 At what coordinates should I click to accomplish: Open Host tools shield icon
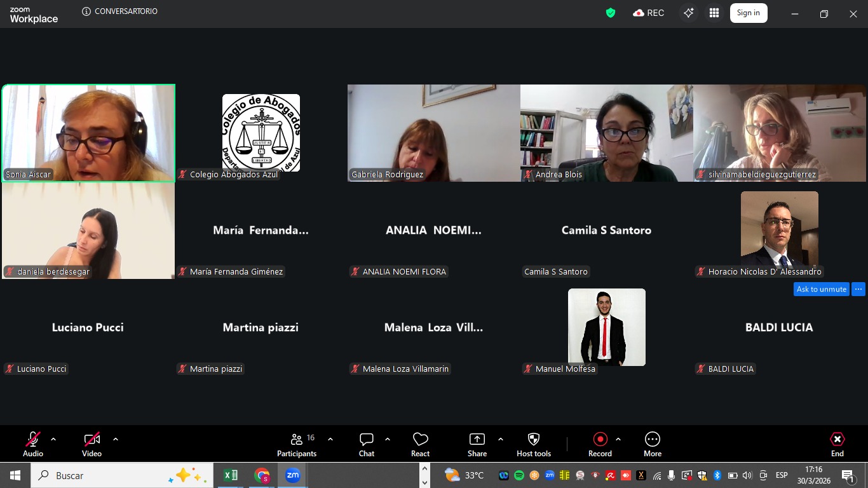[534, 444]
